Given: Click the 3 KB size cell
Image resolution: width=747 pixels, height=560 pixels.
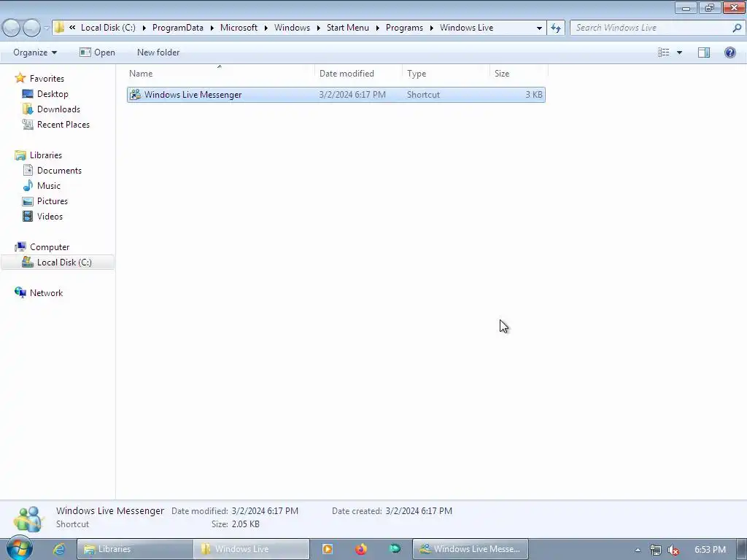Looking at the screenshot, I should click(533, 95).
